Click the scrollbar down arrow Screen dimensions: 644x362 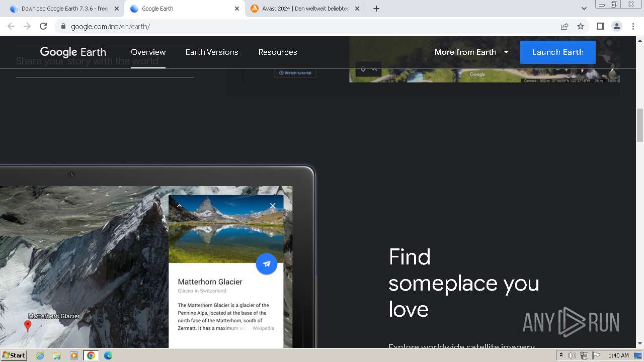640,343
